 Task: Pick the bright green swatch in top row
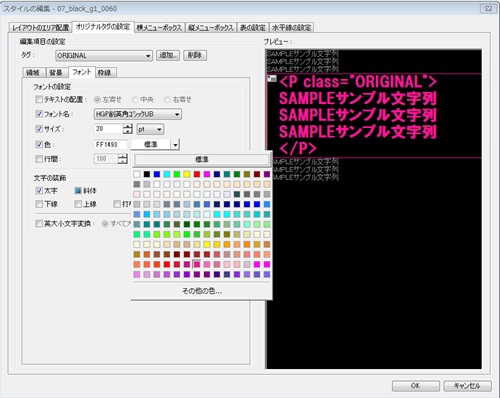point(177,174)
